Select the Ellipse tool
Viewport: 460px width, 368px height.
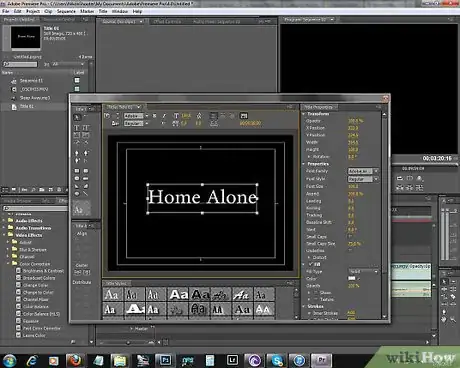[x=77, y=193]
